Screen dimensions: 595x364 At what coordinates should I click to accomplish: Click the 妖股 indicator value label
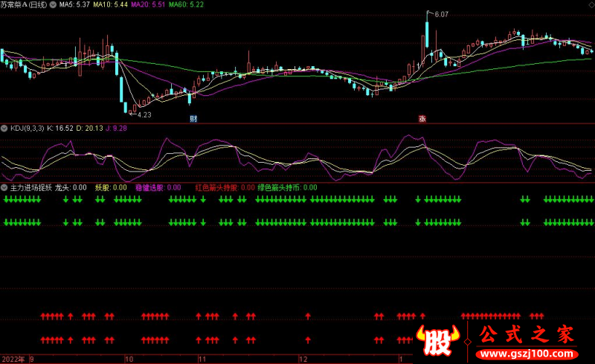pos(110,188)
